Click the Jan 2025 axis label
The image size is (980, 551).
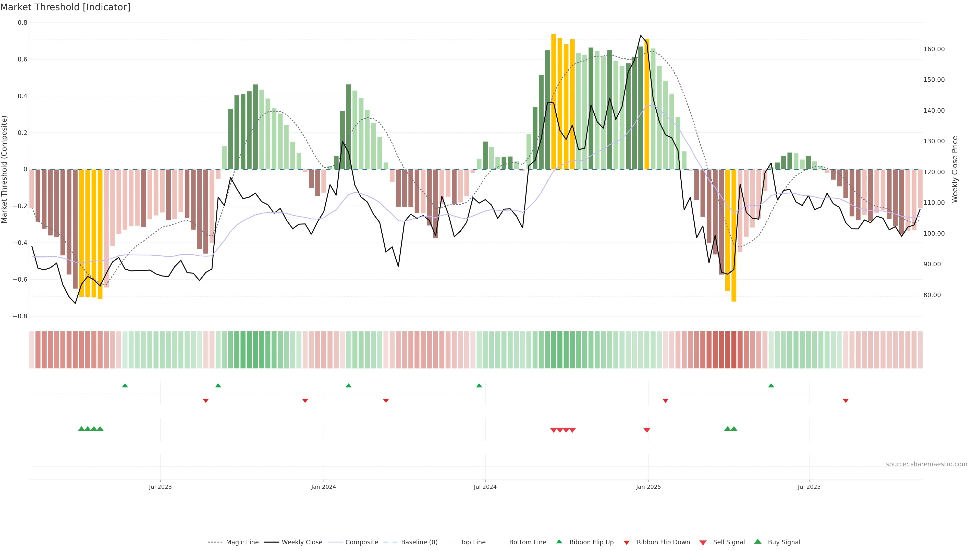coord(648,487)
